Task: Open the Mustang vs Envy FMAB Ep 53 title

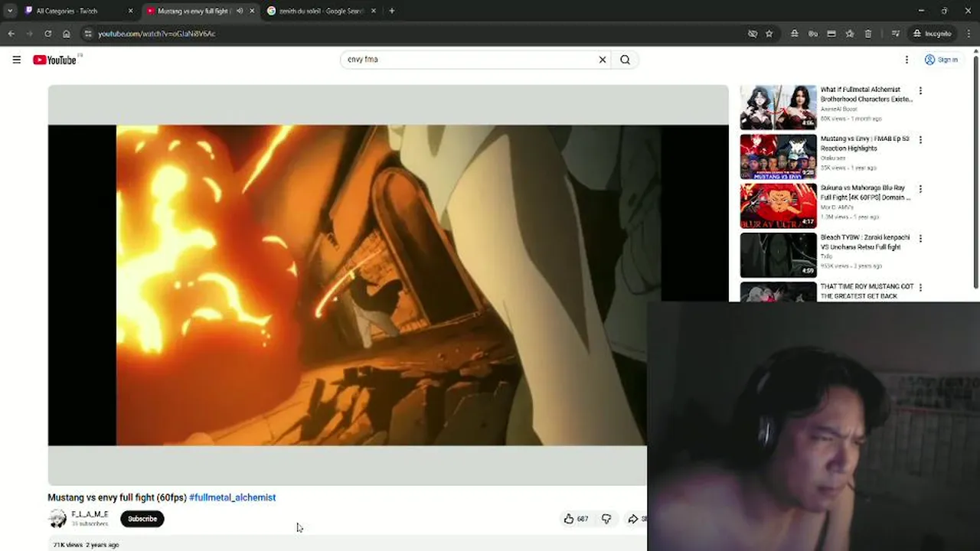Action: pos(865,144)
